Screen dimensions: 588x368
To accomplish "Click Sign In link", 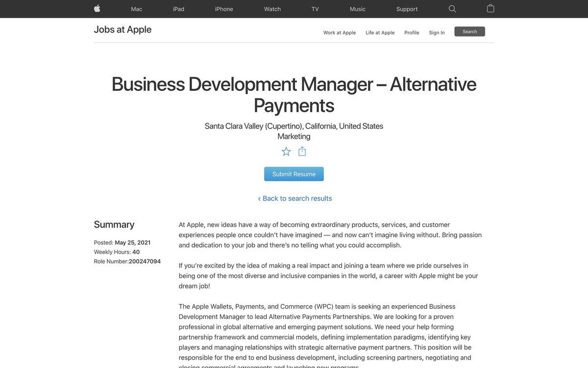I will coord(437,33).
